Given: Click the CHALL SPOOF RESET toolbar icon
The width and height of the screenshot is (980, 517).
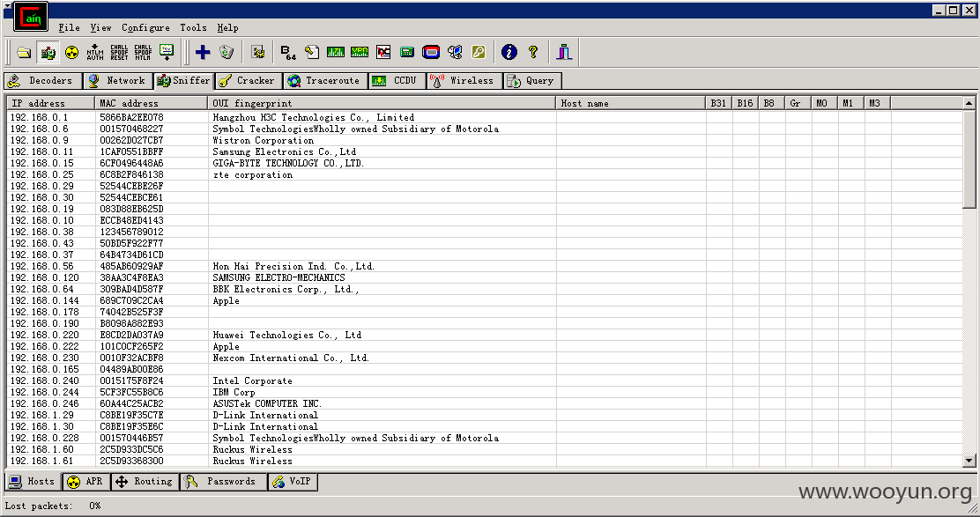Looking at the screenshot, I should coord(119,53).
